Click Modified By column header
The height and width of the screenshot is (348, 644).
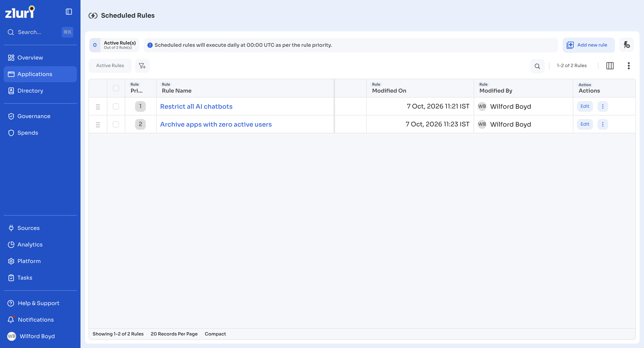[x=523, y=88]
